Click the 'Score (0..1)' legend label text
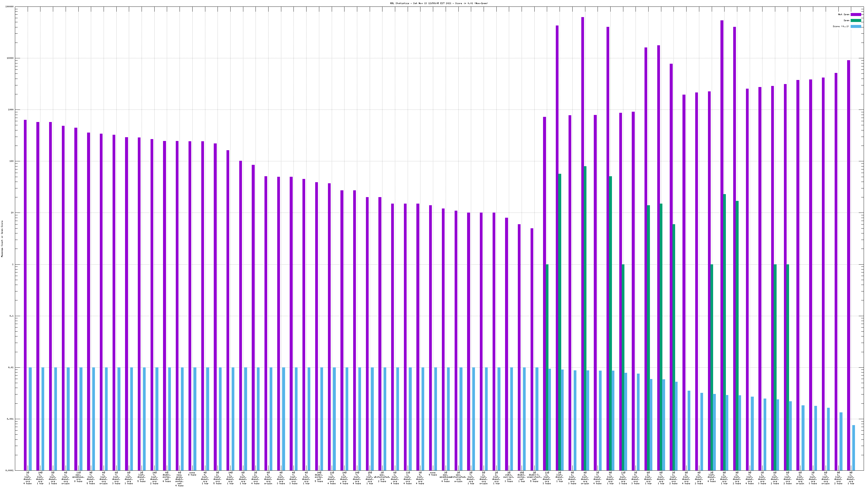 pos(841,26)
